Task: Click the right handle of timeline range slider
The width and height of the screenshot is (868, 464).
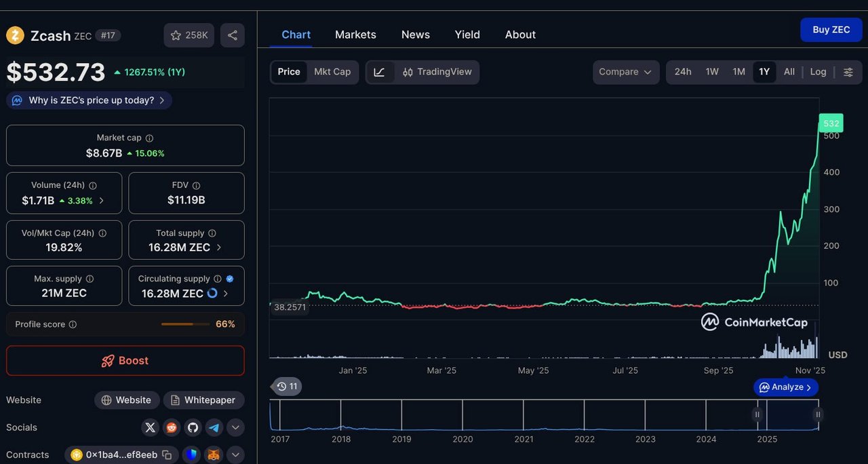Action: (818, 414)
